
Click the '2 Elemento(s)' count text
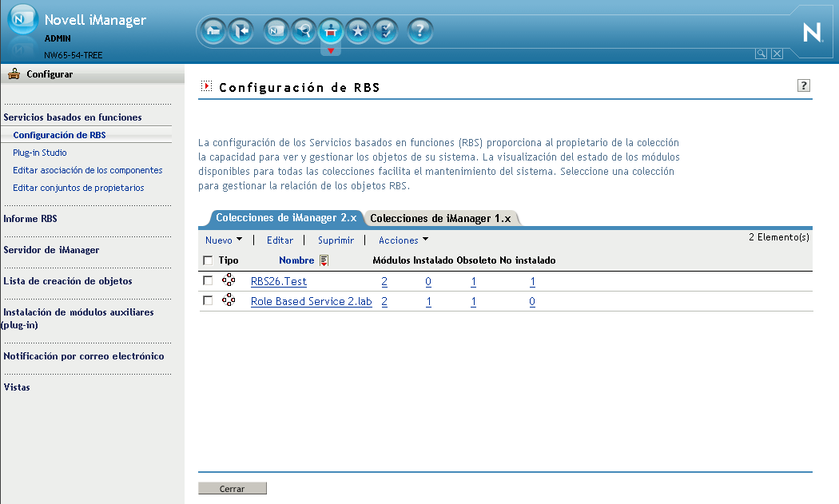coord(778,237)
